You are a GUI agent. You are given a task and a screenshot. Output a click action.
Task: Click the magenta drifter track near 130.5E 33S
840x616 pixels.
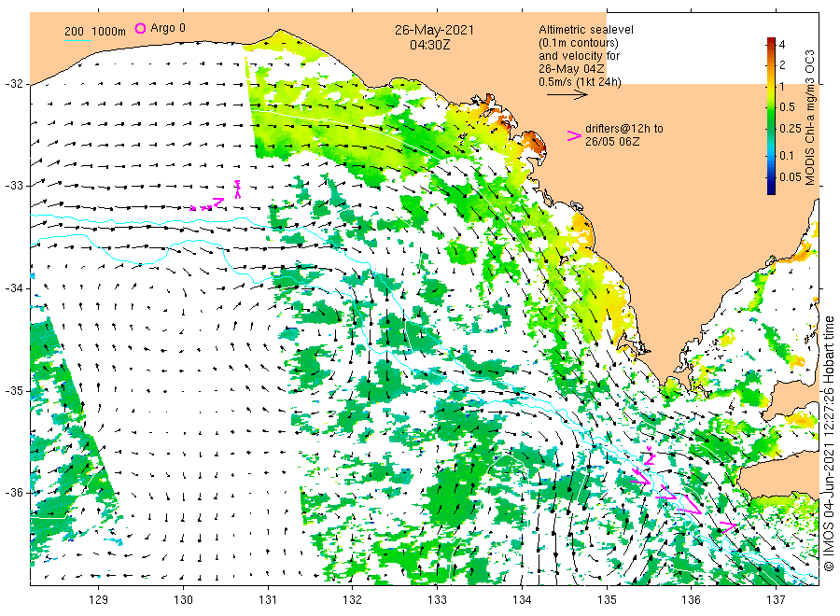pyautogui.click(x=216, y=195)
